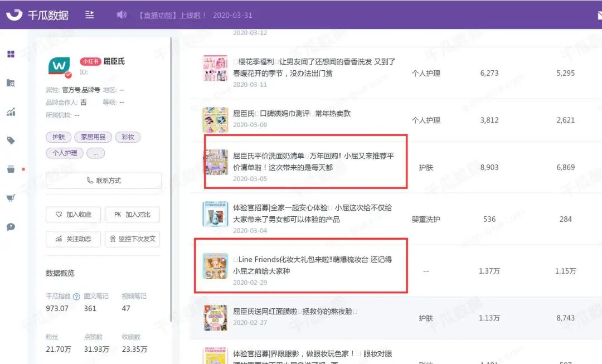Screen dimensions: 602x364
Task: Click the 2020-03-05 date under 洗面奶清单 note
Action: click(x=250, y=179)
